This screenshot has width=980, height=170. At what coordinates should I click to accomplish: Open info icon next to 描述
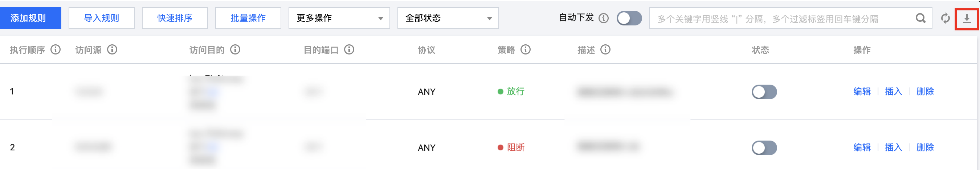(605, 50)
